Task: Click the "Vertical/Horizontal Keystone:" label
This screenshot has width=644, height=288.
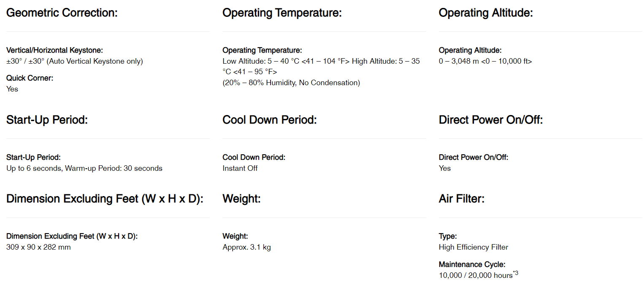Action: 54,50
